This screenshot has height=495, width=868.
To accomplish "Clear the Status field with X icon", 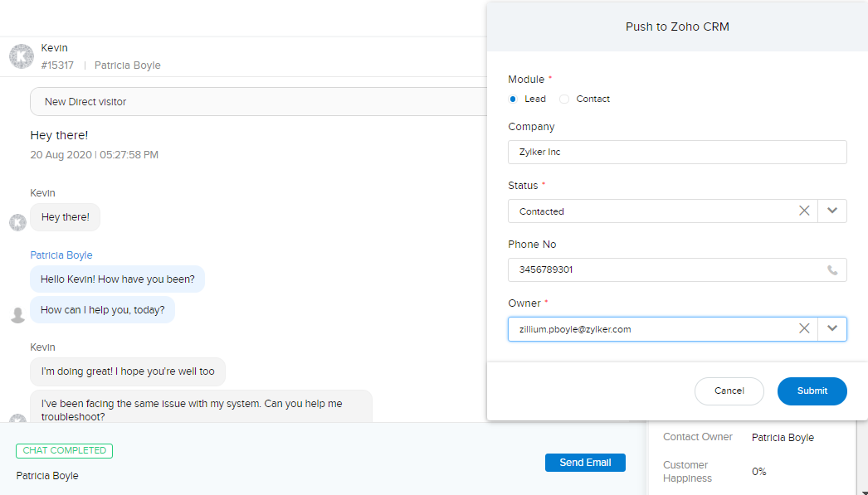I will pyautogui.click(x=804, y=211).
